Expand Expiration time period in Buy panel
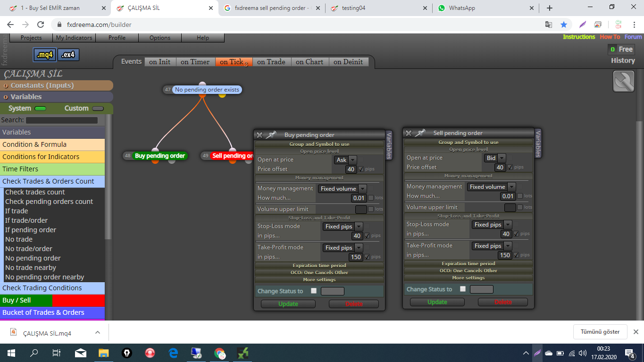The image size is (644, 362). [x=319, y=265]
